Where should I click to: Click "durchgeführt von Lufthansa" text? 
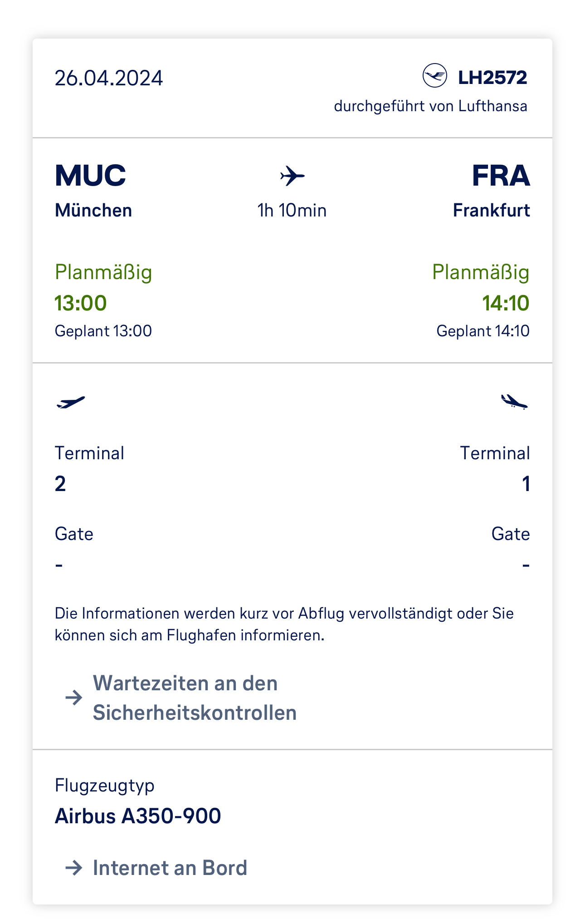tap(430, 106)
